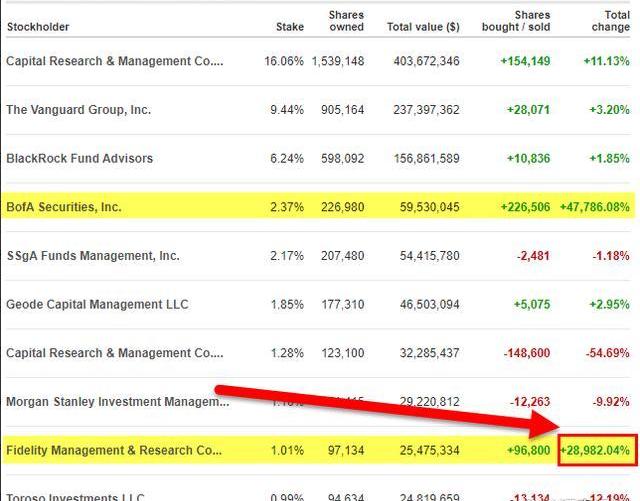This screenshot has height=501, width=640.
Task: Select the 1,539,148 shares owned cell
Action: click(337, 61)
